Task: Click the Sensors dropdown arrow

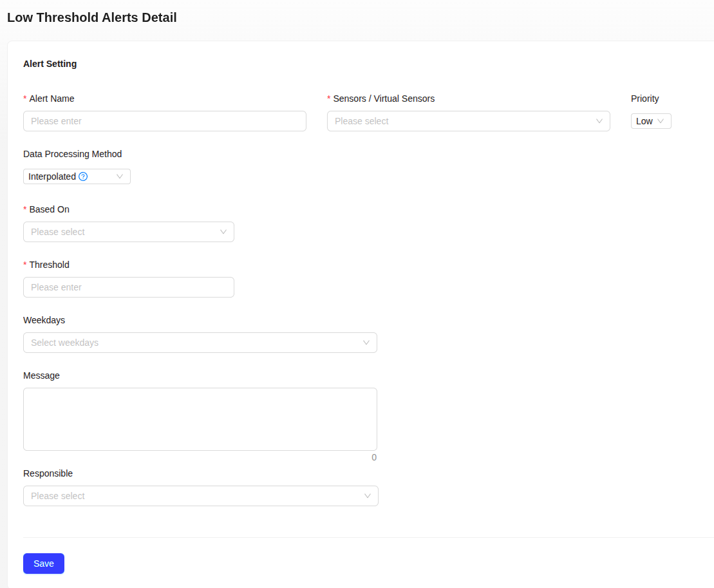Action: click(x=600, y=121)
